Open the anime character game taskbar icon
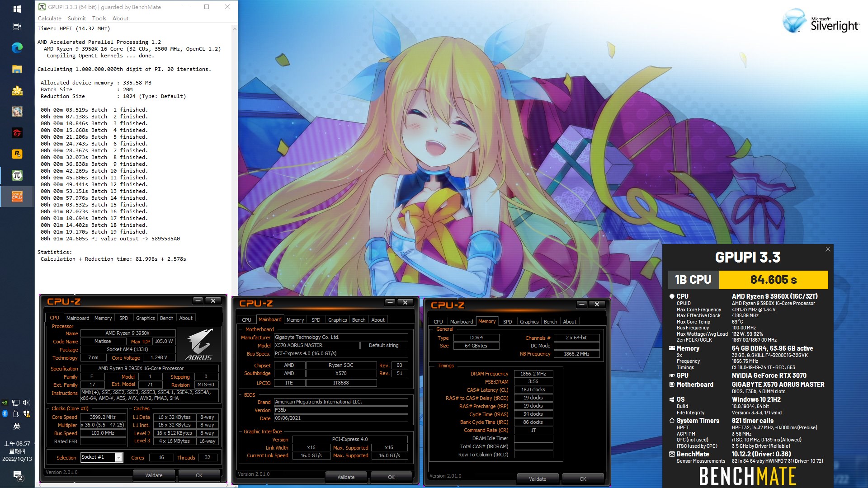The width and height of the screenshot is (868, 488). pyautogui.click(x=17, y=112)
